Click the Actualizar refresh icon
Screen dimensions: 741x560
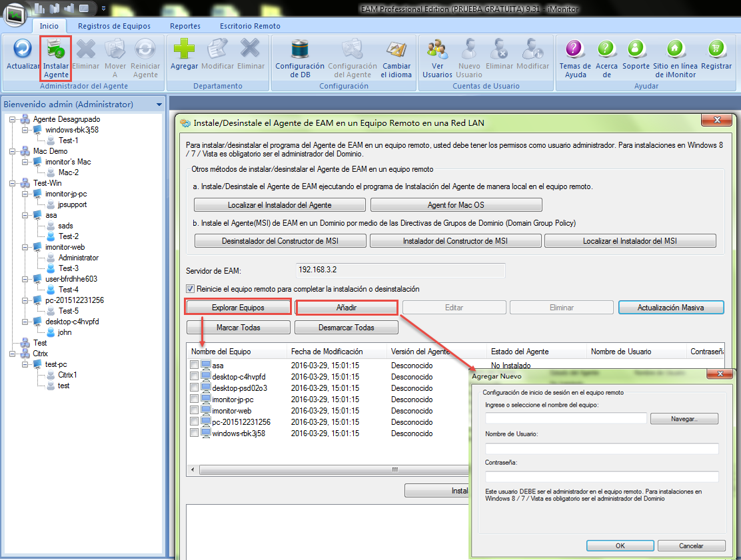(23, 50)
